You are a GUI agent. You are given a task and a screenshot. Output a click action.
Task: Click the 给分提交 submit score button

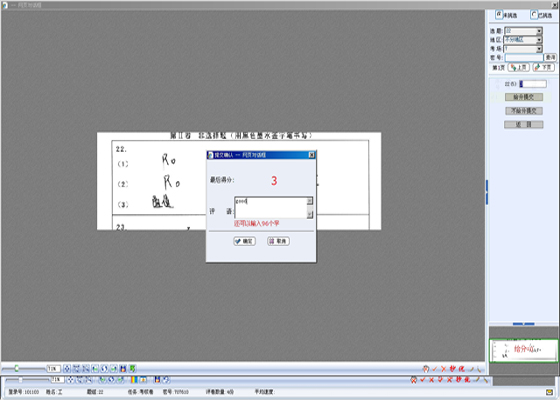[x=524, y=97]
